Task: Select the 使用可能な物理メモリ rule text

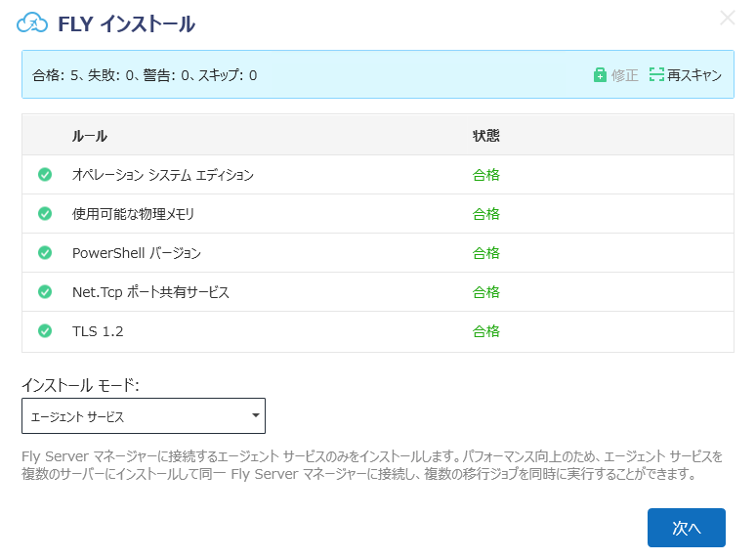Action: tap(133, 214)
